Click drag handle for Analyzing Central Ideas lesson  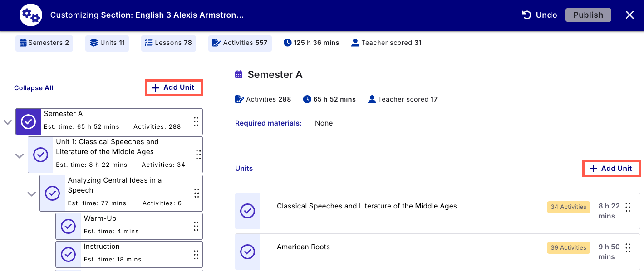click(x=197, y=193)
